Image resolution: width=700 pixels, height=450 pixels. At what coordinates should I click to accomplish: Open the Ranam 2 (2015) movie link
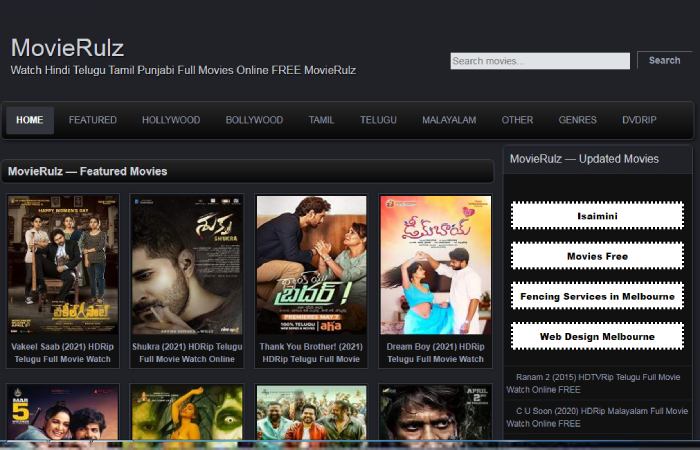[597, 382]
